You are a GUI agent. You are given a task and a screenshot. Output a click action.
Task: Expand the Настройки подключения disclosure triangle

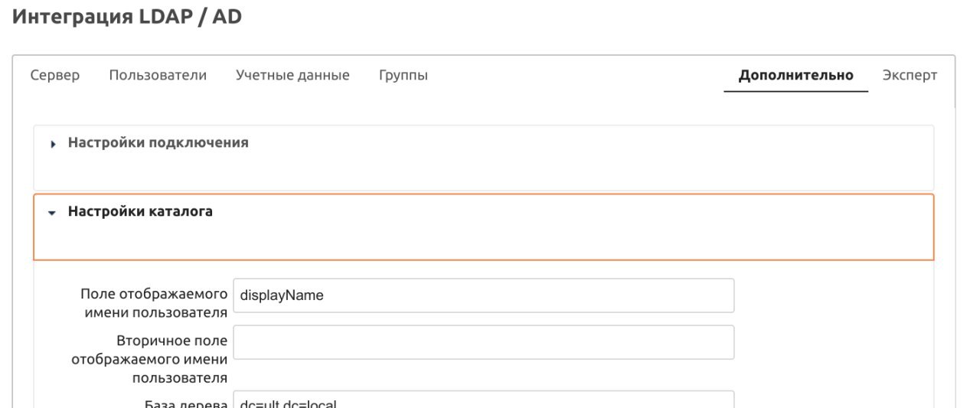[53, 144]
